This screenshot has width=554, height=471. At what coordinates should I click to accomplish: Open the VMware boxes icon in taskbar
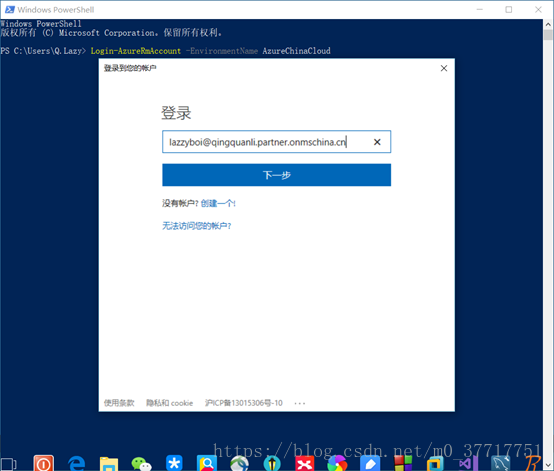[x=435, y=464]
